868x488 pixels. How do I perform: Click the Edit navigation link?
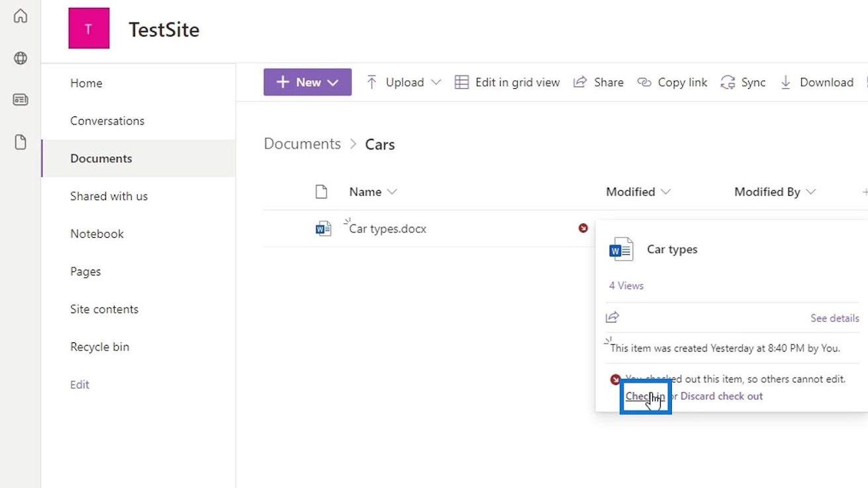pyautogui.click(x=79, y=385)
